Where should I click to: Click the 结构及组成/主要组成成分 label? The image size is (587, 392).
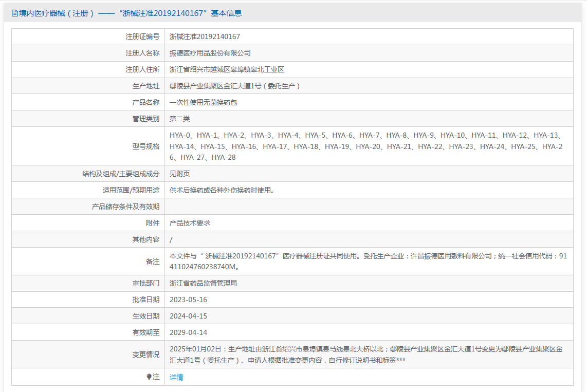pyautogui.click(x=121, y=174)
